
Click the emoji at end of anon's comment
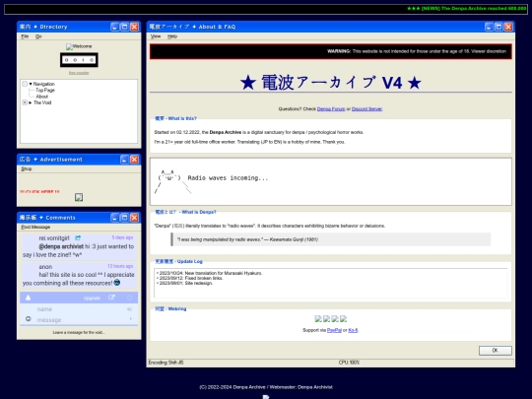tap(117, 283)
